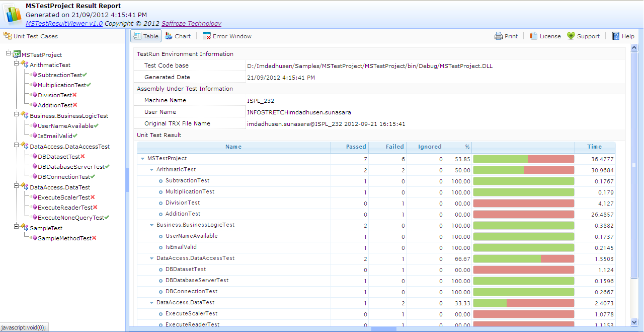The height and width of the screenshot is (332, 644).
Task: Visit the Saffroze Technology link
Action: [x=191, y=23]
